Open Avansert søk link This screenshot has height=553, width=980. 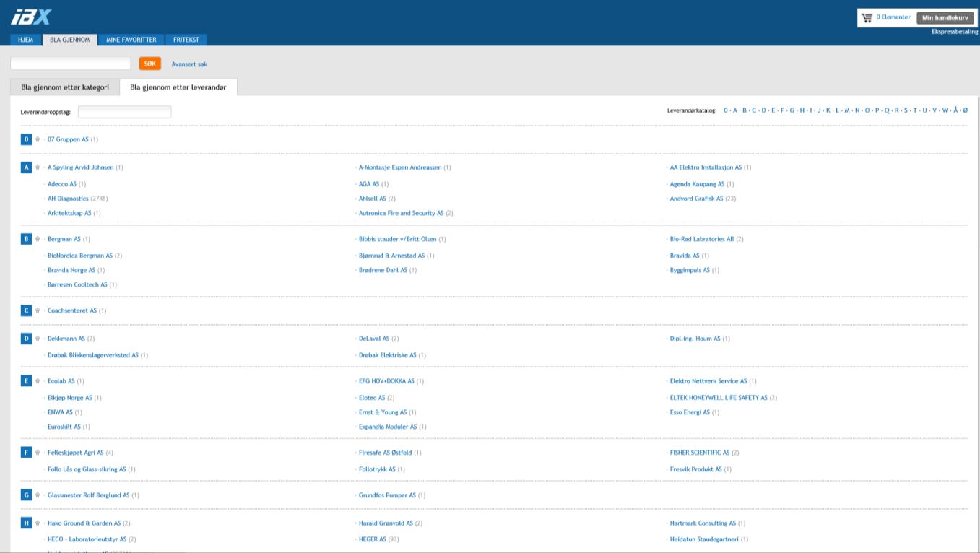point(189,64)
